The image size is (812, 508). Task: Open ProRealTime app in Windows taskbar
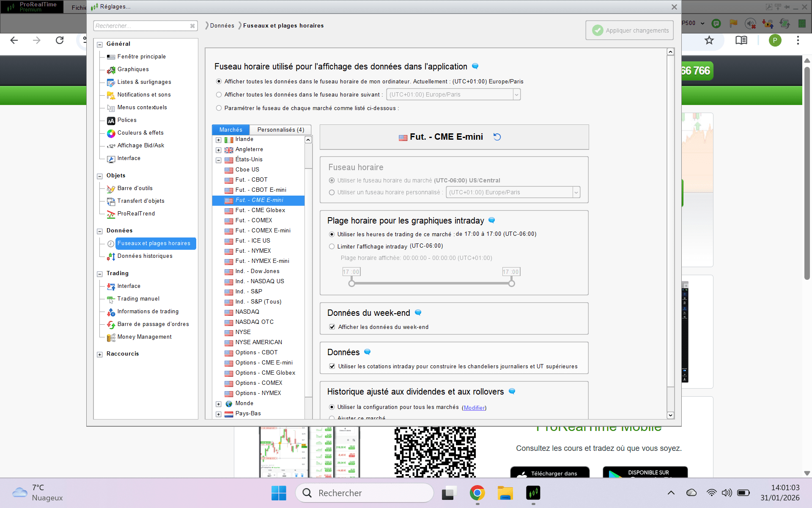[533, 493]
